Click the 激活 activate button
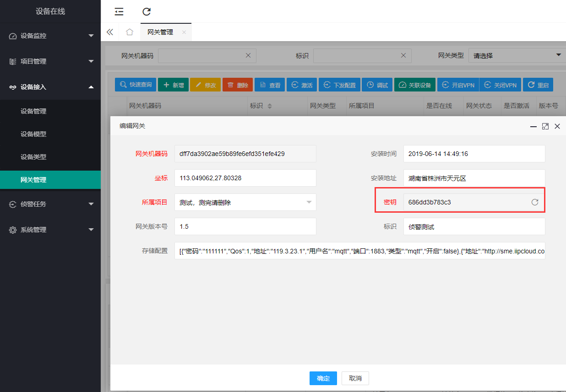Image resolution: width=566 pixels, height=392 pixels. click(302, 85)
